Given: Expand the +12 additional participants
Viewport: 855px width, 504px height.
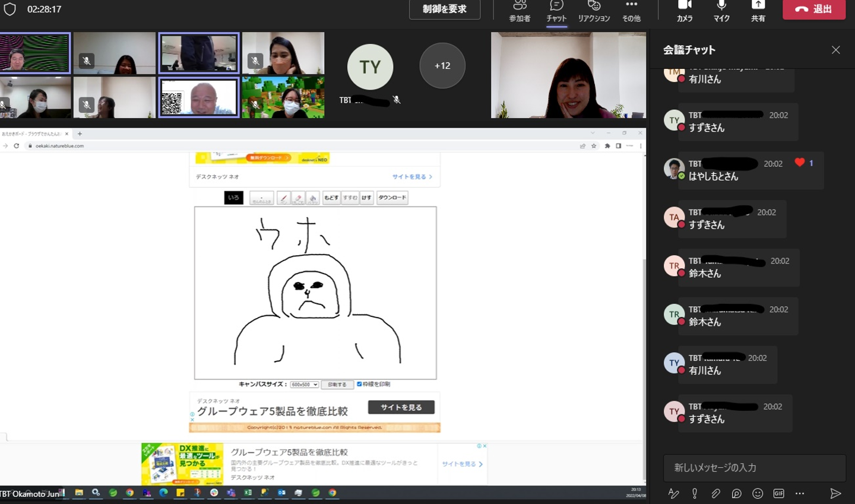Looking at the screenshot, I should click(442, 66).
